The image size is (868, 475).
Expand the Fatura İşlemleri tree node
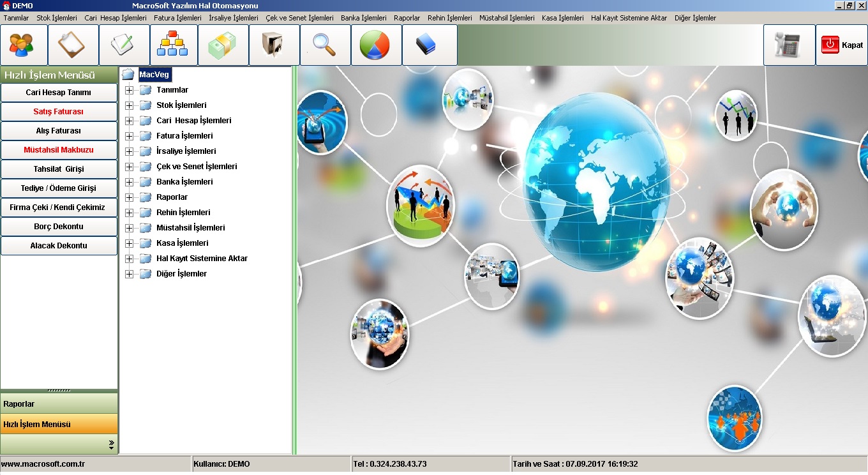[129, 136]
